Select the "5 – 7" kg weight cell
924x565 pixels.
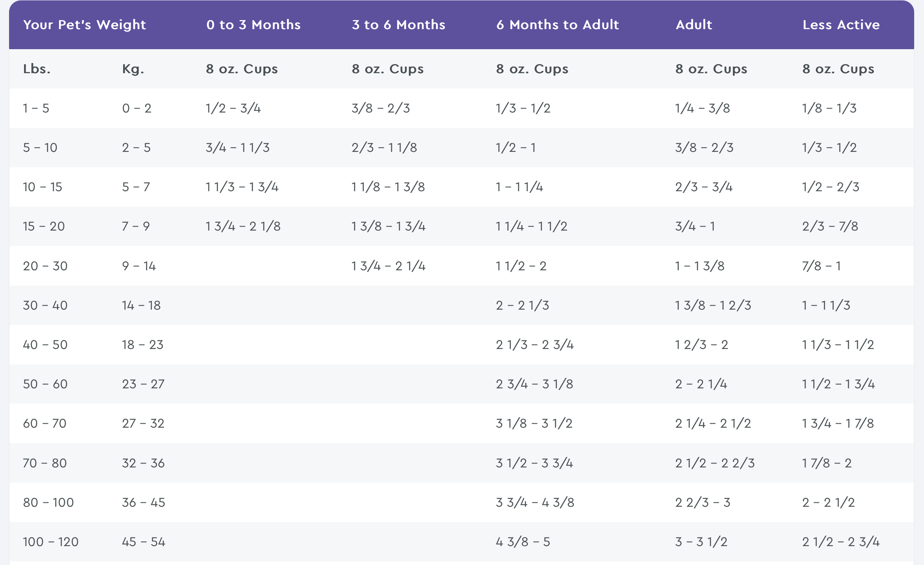(136, 187)
